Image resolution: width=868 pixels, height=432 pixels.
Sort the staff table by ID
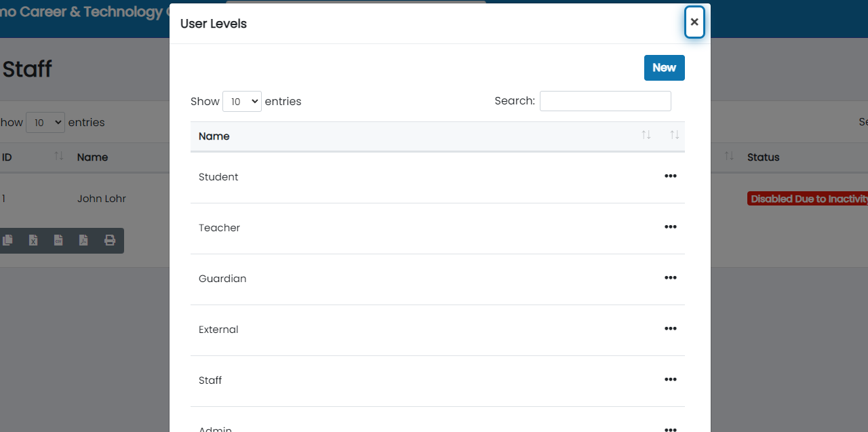coord(7,157)
